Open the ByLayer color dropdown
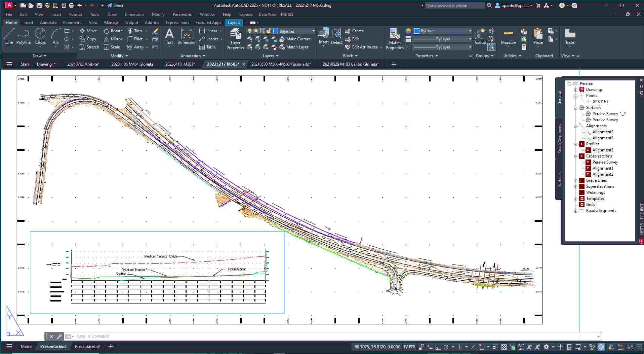This screenshot has width=644, height=354. click(x=470, y=31)
